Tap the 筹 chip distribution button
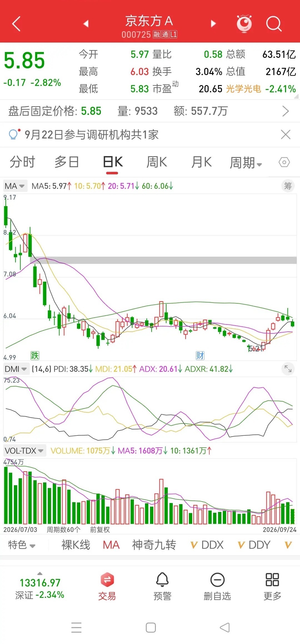Screen dimensions: 300x644 pos(288,186)
